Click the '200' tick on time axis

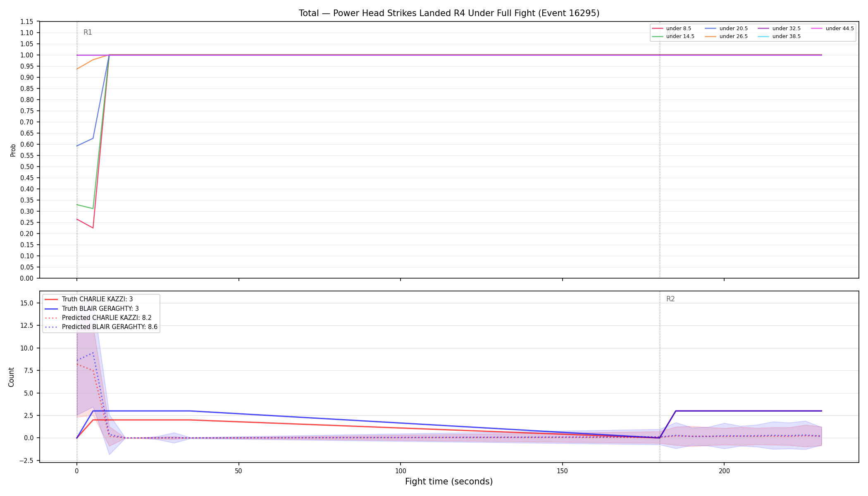tap(724, 471)
